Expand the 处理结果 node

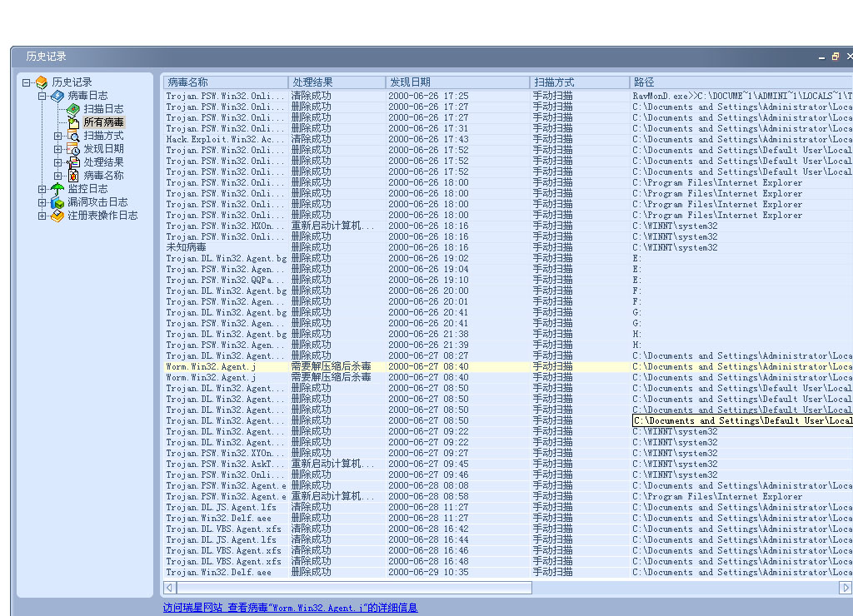pos(57,162)
